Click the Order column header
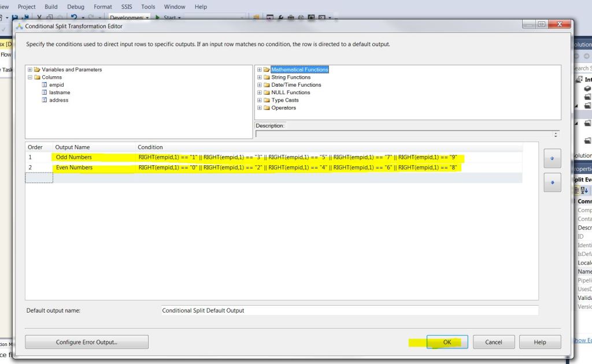 pos(39,147)
